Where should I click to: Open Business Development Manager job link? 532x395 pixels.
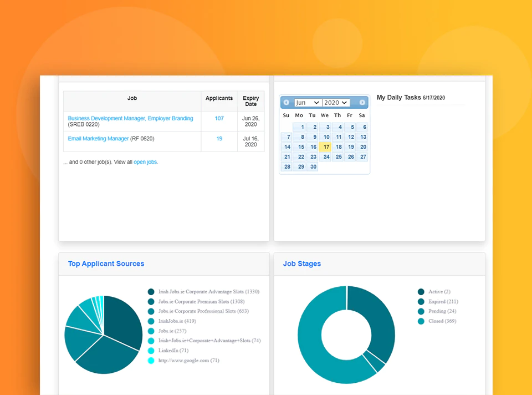(x=130, y=118)
